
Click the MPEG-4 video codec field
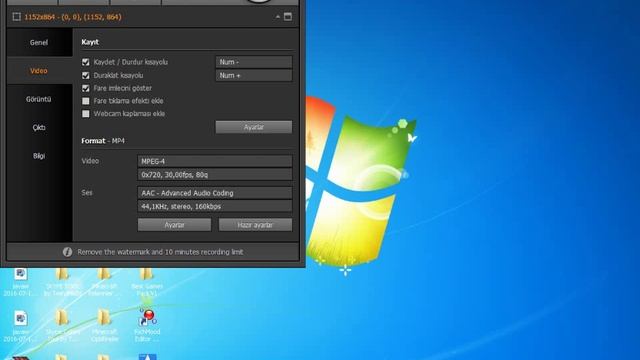[215, 161]
